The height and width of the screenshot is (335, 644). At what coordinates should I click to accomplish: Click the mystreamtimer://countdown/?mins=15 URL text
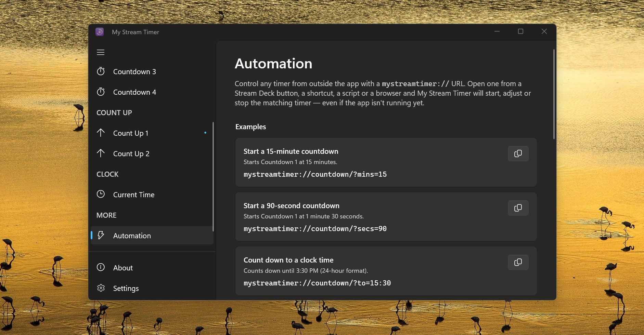tap(315, 174)
